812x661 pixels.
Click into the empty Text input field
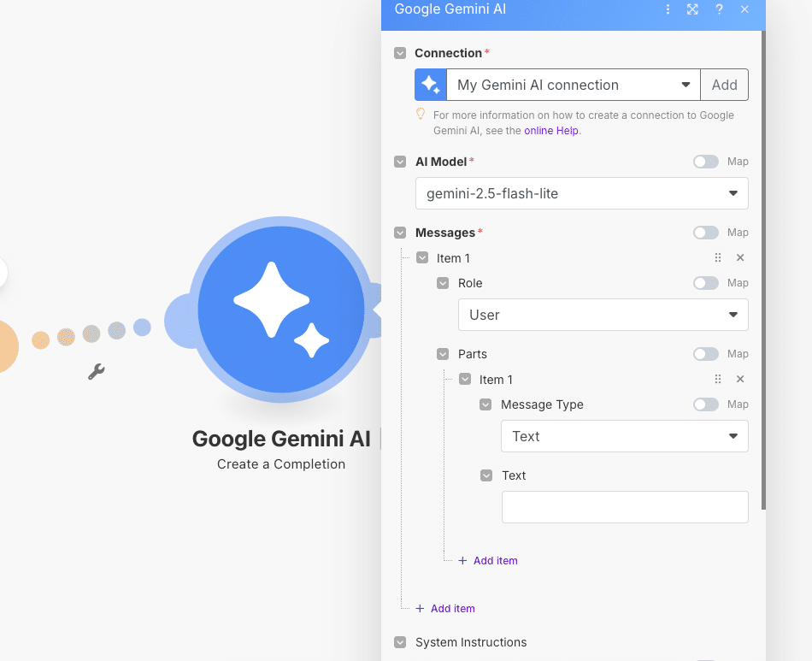point(625,507)
